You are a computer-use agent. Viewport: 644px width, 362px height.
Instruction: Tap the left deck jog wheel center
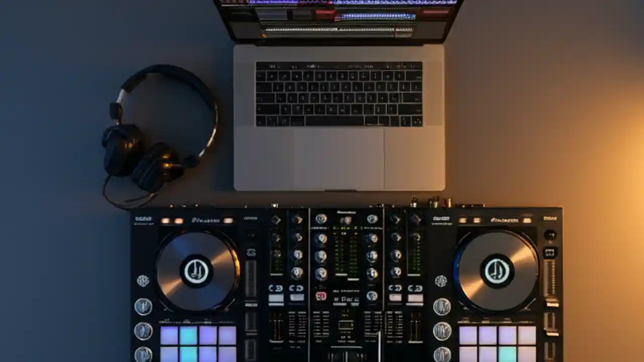[196, 271]
